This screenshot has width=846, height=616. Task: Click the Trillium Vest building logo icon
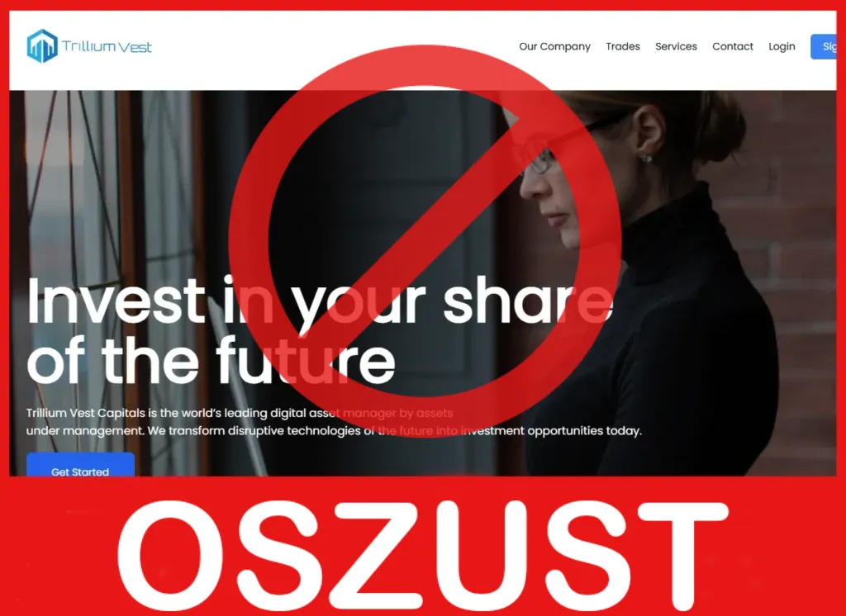click(x=42, y=46)
